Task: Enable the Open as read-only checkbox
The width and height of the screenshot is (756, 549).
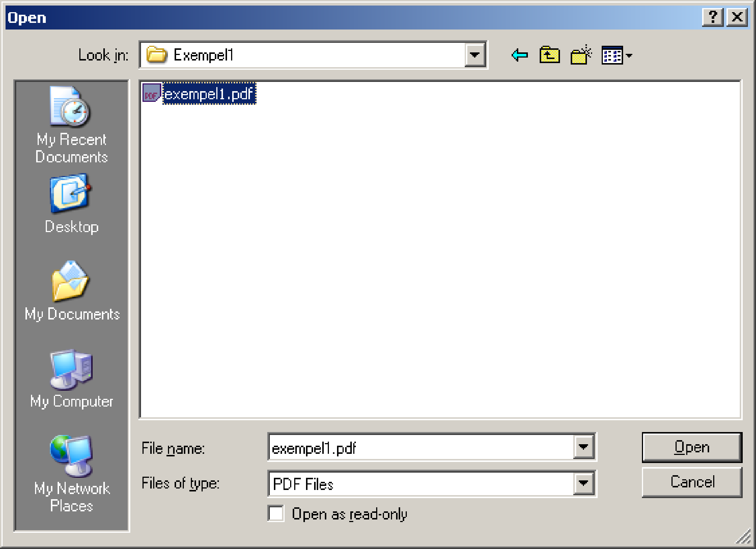Action: [276, 513]
